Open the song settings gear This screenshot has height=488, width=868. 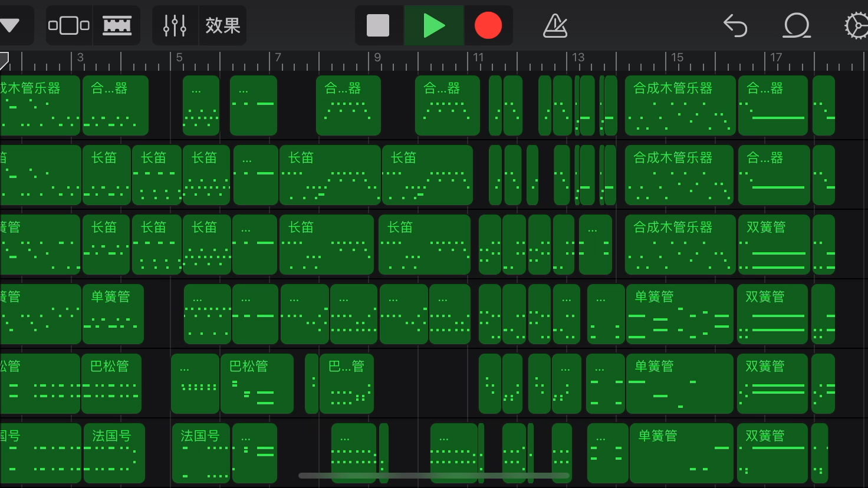[856, 26]
